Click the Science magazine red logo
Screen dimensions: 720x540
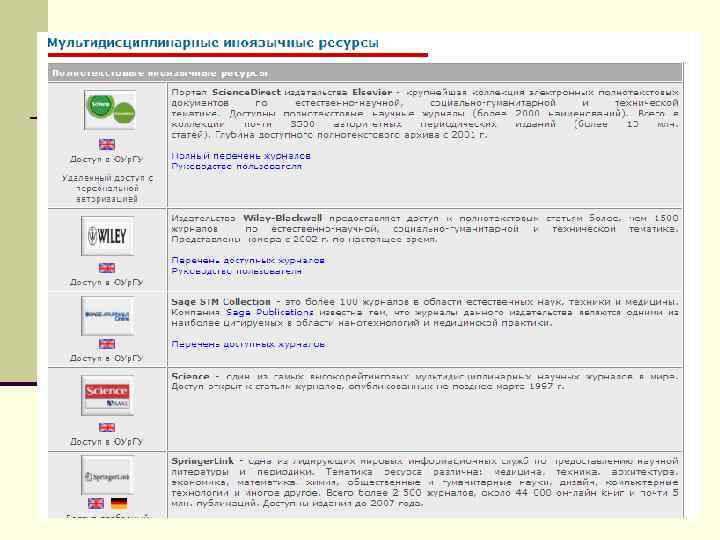click(107, 396)
